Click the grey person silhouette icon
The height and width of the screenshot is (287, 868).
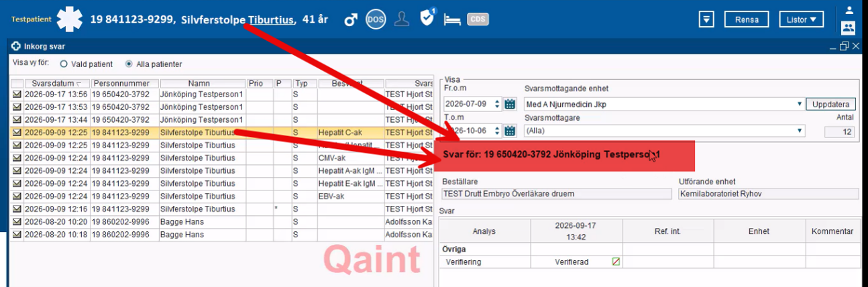coord(402,19)
